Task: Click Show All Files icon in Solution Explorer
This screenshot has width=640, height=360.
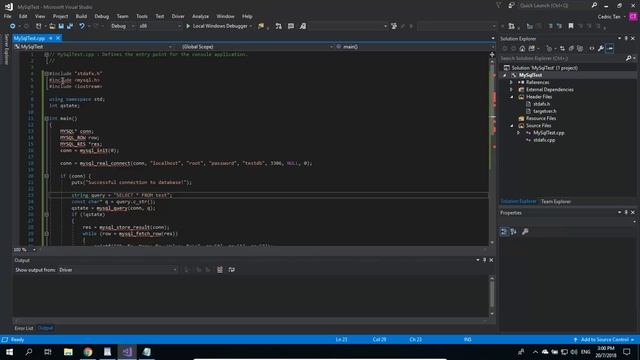Action: click(x=580, y=49)
